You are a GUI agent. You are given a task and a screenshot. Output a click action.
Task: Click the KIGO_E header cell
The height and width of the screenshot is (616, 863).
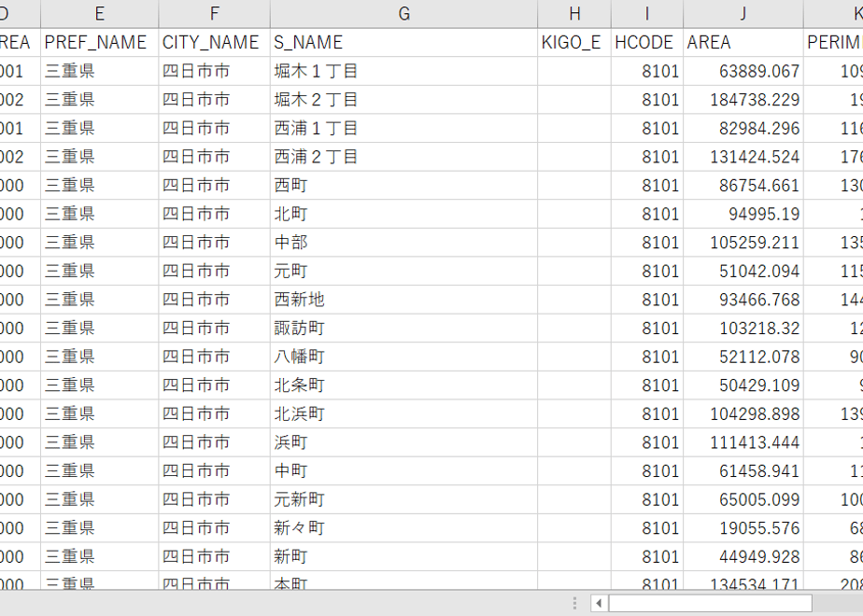click(574, 42)
